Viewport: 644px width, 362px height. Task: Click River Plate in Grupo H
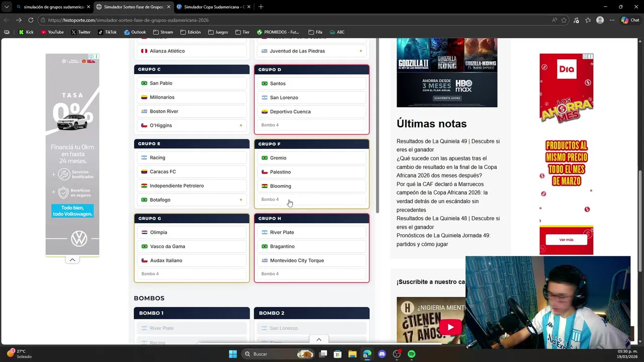(311, 232)
